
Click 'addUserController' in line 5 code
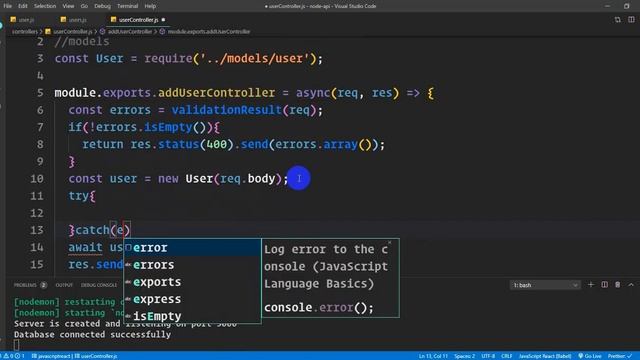[216, 93]
